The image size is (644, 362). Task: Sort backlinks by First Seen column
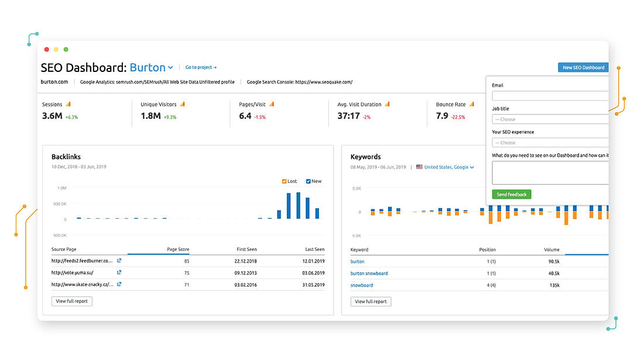tap(246, 249)
